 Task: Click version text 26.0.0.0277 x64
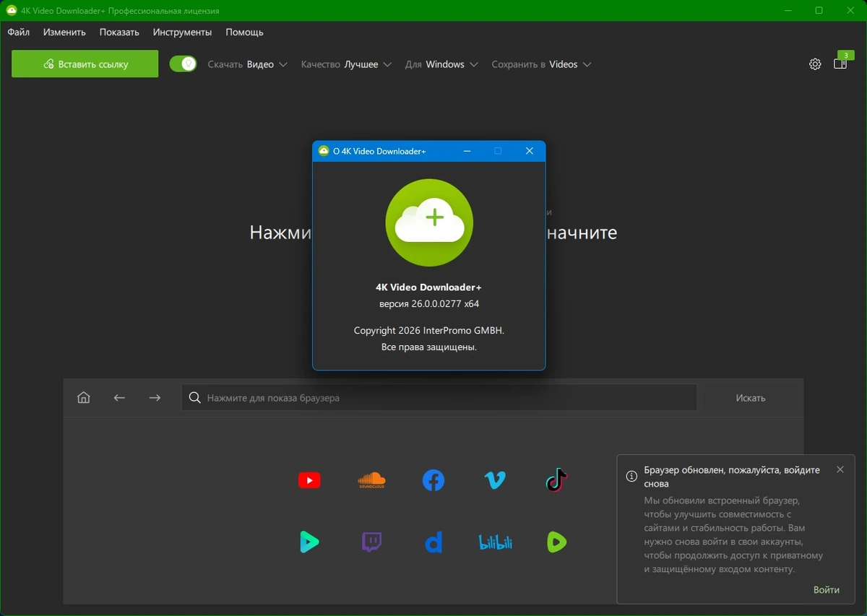point(429,304)
